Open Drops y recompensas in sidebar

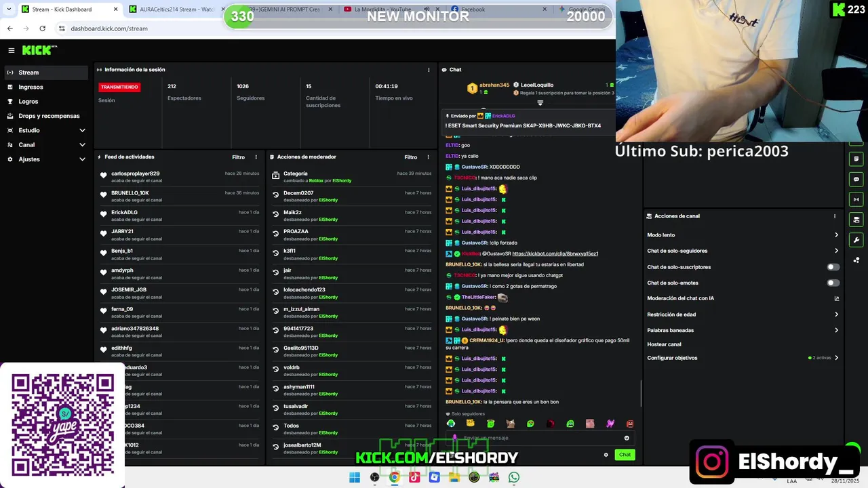(x=45, y=116)
